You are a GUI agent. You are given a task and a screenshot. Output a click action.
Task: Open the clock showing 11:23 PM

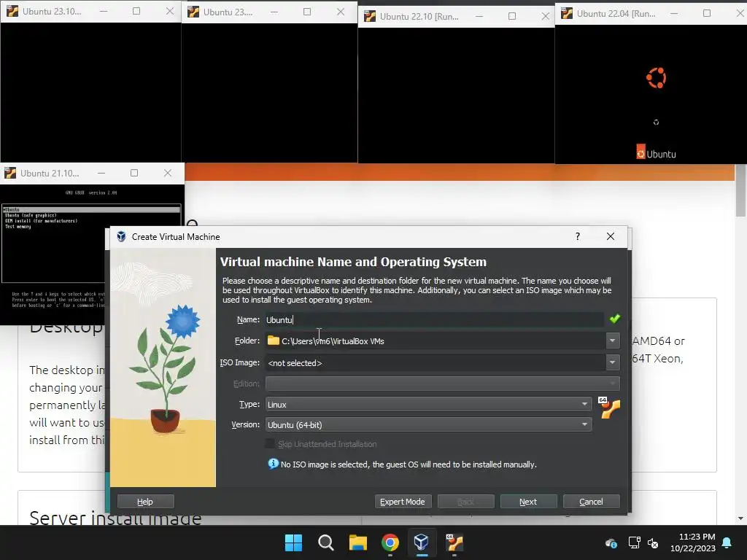(x=693, y=542)
